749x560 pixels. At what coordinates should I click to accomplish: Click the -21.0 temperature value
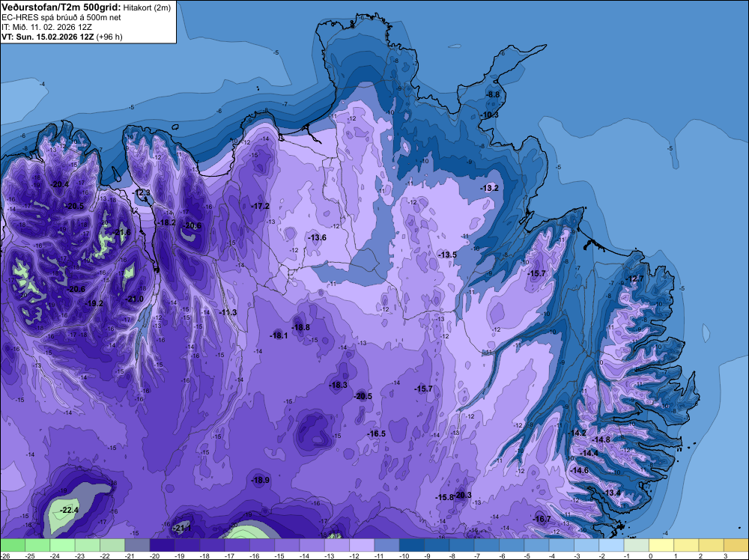pos(135,299)
